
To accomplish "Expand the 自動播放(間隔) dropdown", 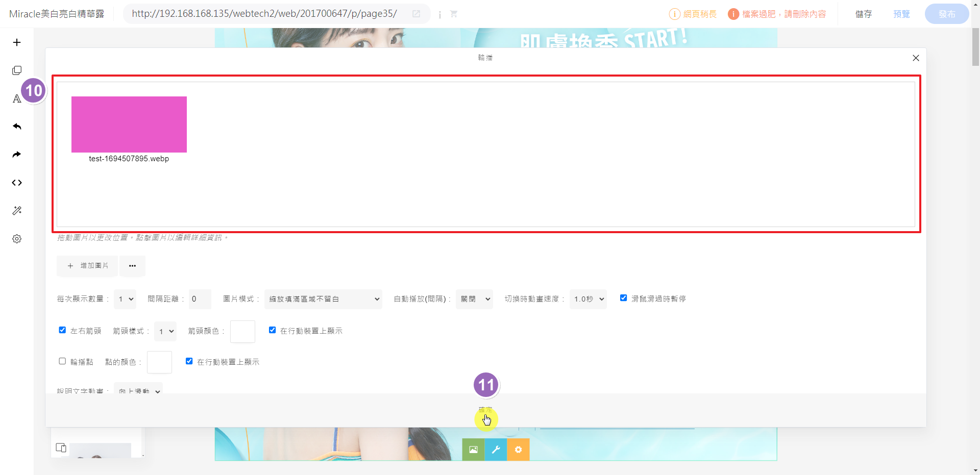I will [x=474, y=299].
